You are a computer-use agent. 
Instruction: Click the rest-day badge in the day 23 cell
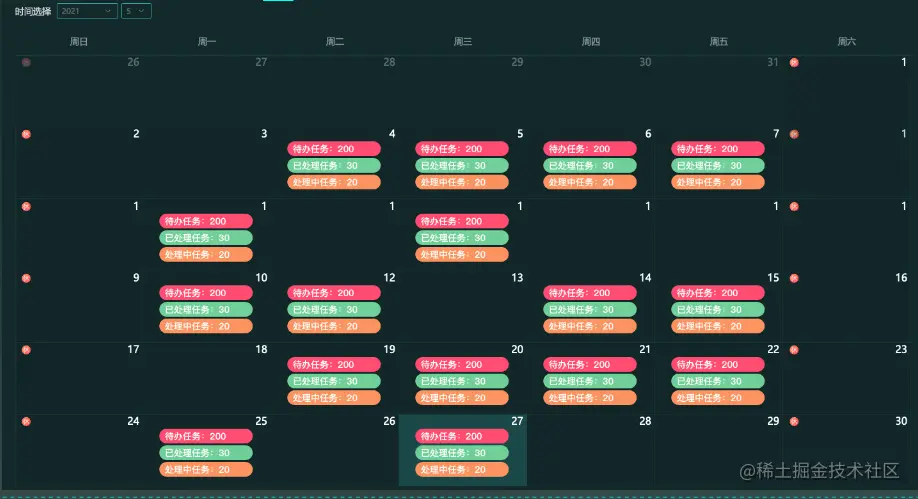pyautogui.click(x=794, y=350)
